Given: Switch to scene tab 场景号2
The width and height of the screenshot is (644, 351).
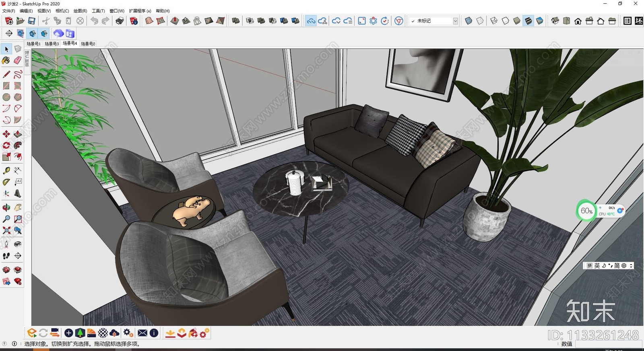Looking at the screenshot, I should [88, 43].
